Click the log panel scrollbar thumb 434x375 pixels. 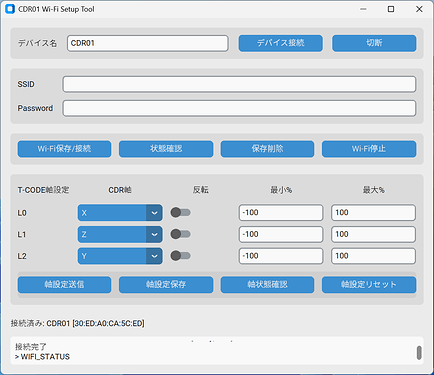click(x=419, y=353)
